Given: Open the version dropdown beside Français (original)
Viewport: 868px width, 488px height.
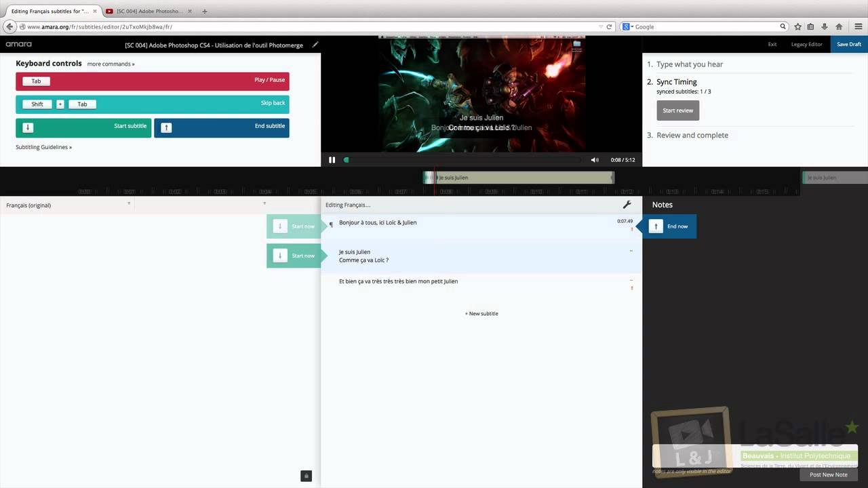Looking at the screenshot, I should pyautogui.click(x=264, y=203).
